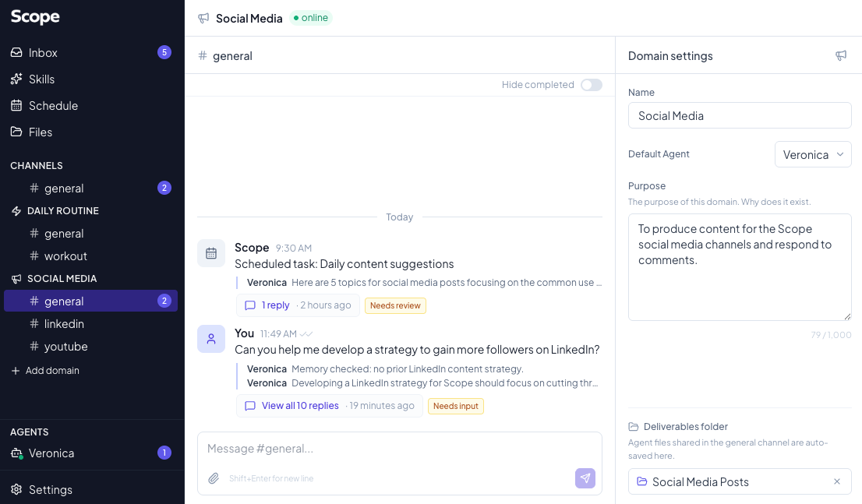Image resolution: width=862 pixels, height=504 pixels.
Task: Switch to the youtube channel
Action: (65, 346)
